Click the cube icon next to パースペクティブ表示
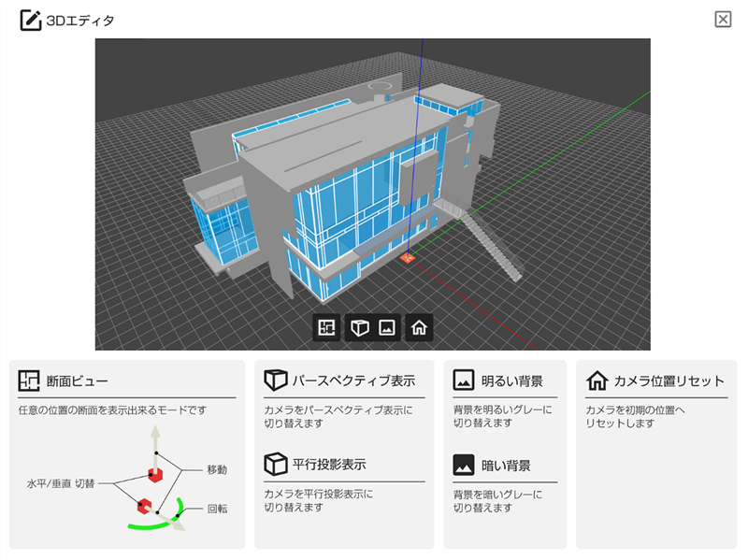 (x=275, y=381)
